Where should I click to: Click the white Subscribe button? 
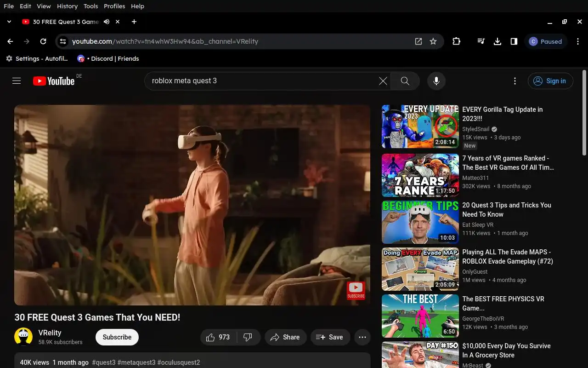(x=117, y=337)
